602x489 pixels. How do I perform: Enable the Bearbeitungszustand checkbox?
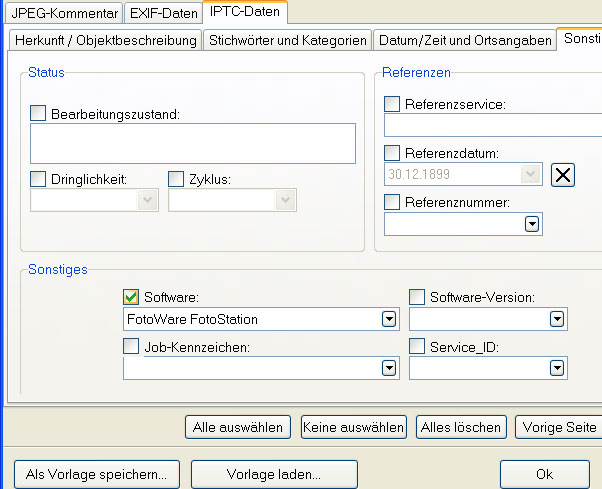(39, 114)
